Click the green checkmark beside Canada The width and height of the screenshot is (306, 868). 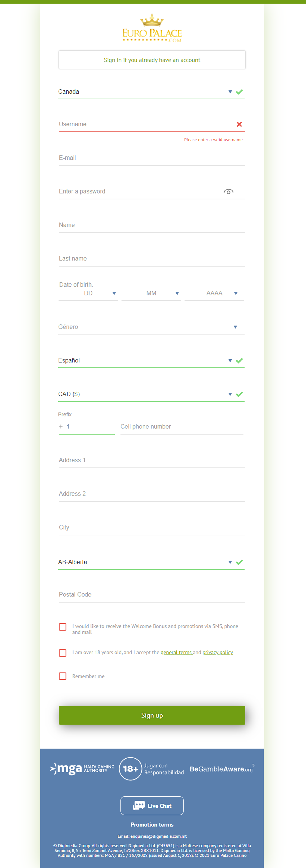point(239,92)
